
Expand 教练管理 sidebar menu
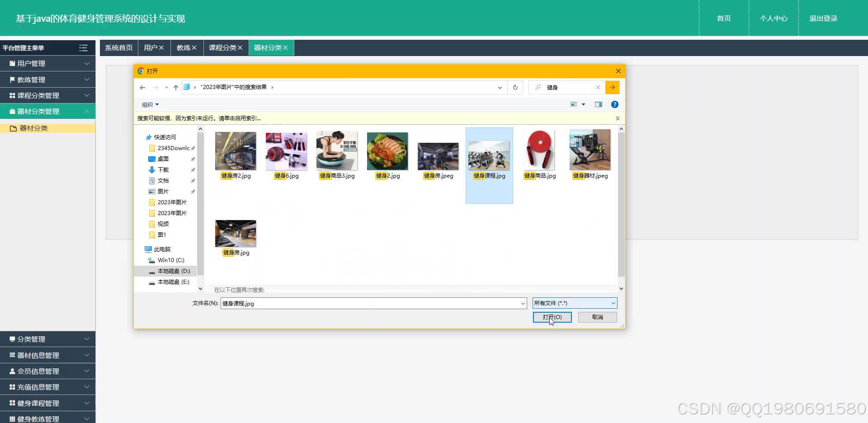(x=47, y=80)
